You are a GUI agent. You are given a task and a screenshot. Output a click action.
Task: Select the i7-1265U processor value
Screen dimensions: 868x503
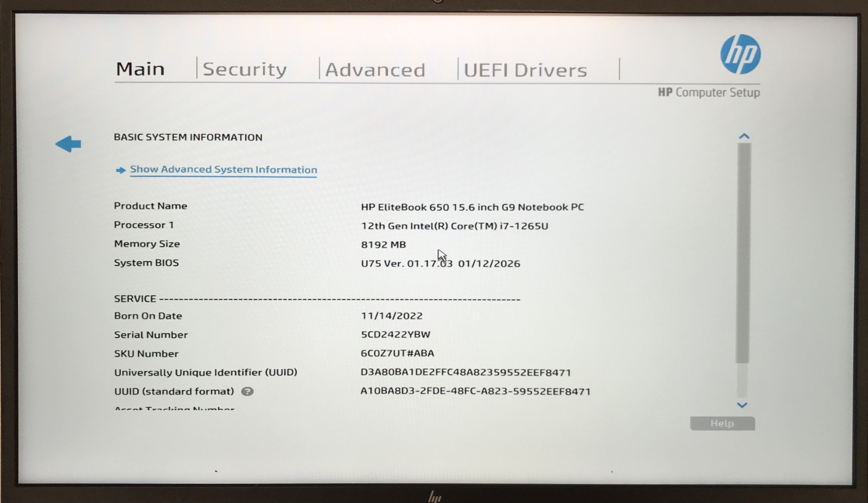pos(455,226)
